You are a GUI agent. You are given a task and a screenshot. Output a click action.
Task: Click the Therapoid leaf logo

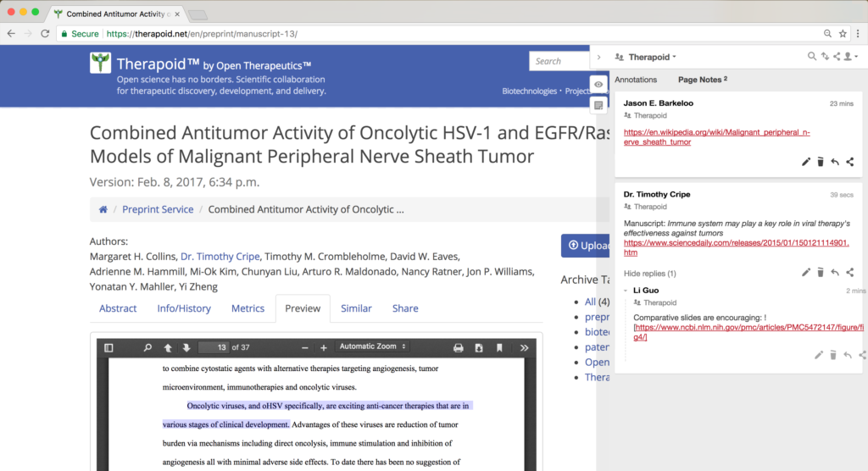[100, 63]
